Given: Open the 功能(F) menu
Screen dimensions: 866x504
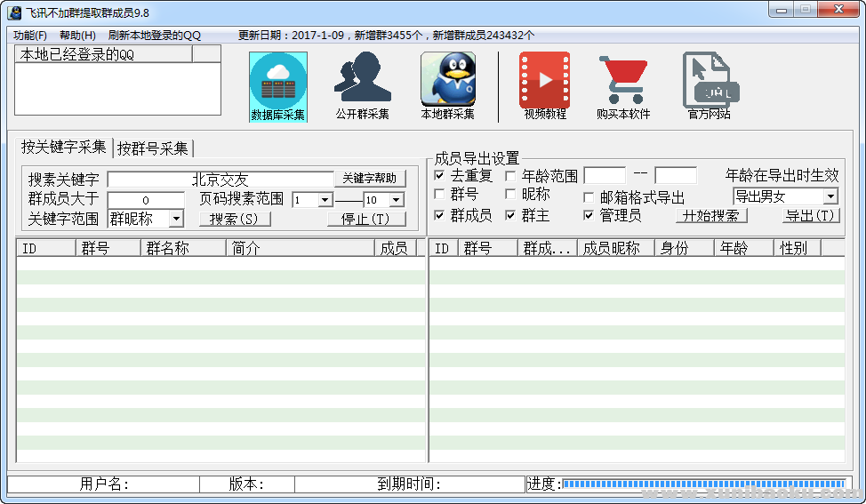Looking at the screenshot, I should [30, 36].
